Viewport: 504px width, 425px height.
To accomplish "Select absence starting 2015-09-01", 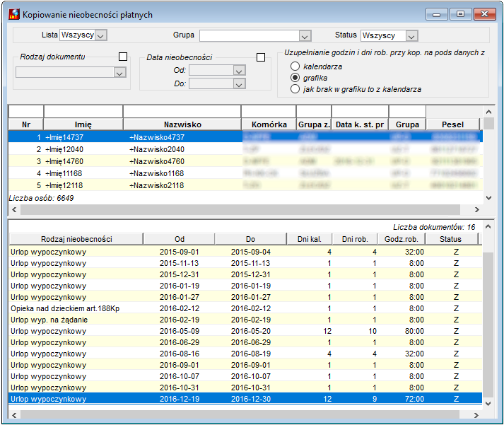I will (245, 252).
